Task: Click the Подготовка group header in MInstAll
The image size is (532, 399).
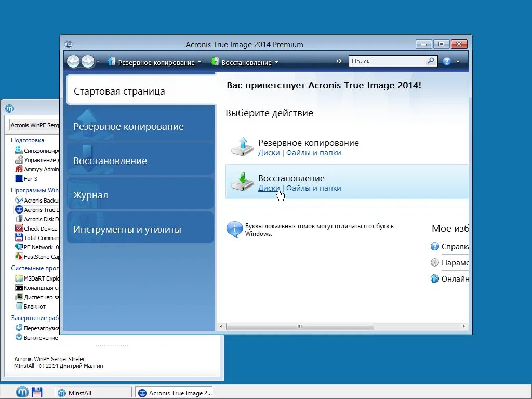Action: coord(28,140)
